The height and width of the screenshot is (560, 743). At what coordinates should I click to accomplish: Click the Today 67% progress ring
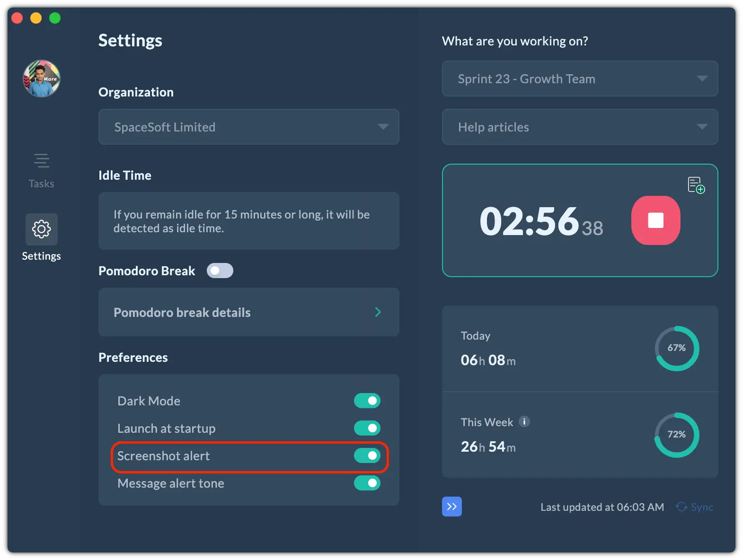[x=677, y=348]
